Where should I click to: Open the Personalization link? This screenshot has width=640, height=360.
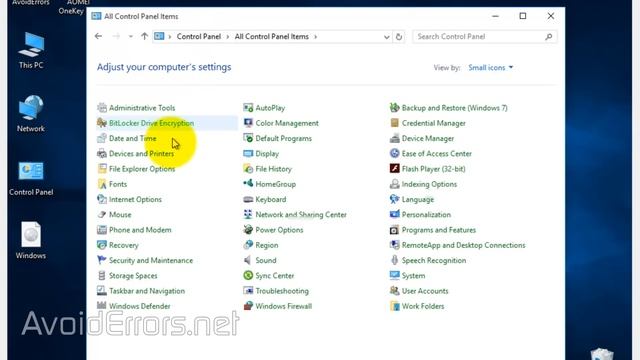(427, 214)
